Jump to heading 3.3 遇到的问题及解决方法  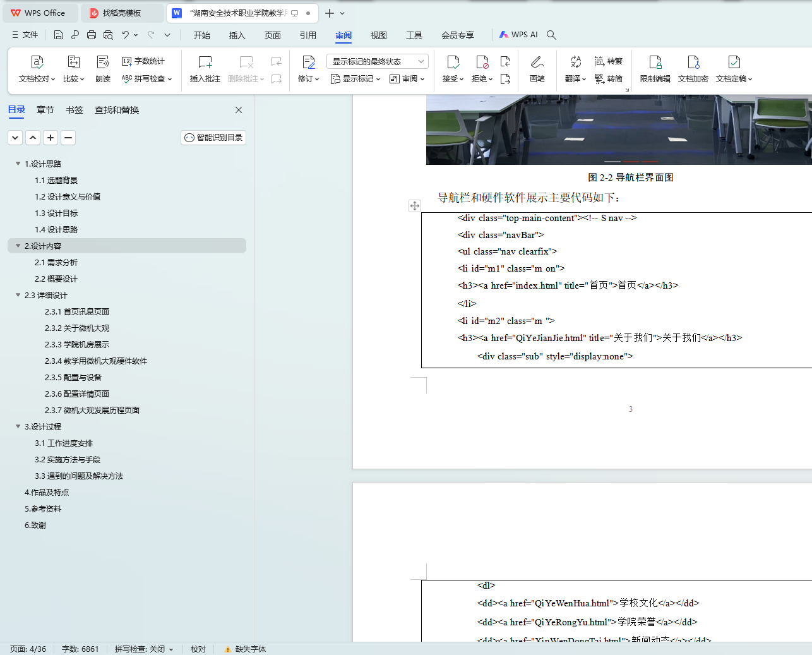(x=79, y=476)
